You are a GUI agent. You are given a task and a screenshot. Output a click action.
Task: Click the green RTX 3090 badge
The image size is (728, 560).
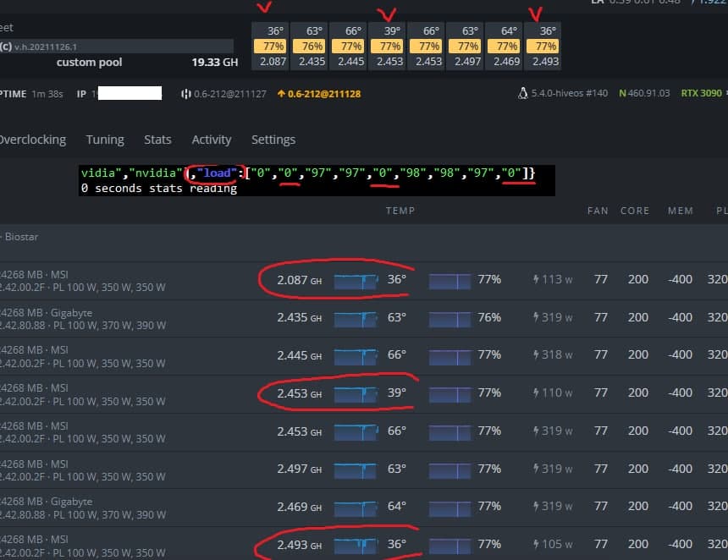point(702,94)
